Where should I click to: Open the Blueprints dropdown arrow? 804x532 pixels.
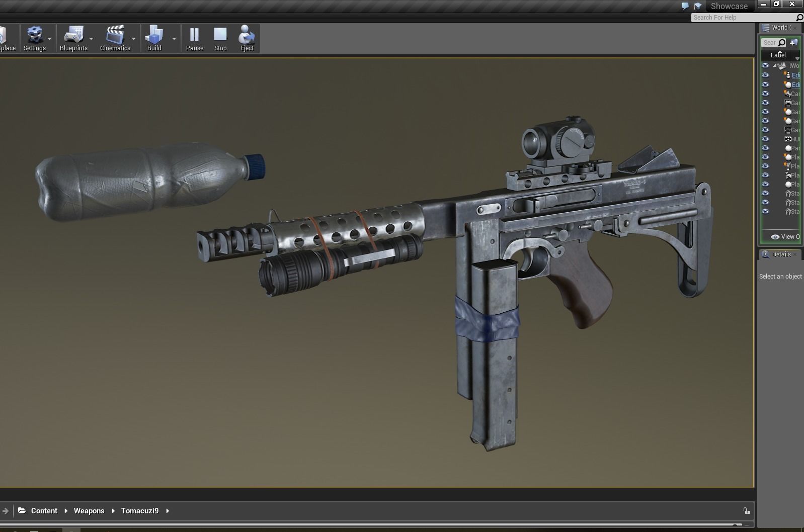(x=91, y=39)
